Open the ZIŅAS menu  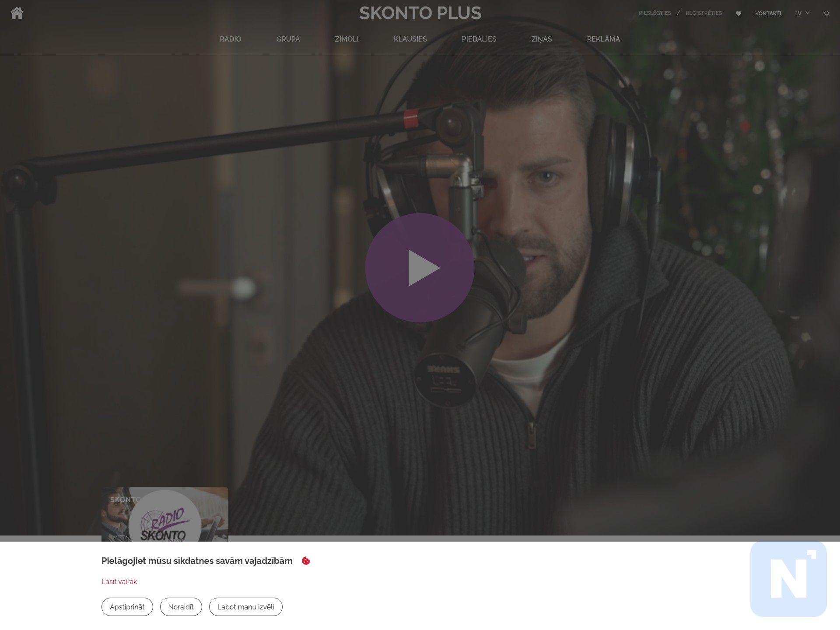[x=542, y=39]
